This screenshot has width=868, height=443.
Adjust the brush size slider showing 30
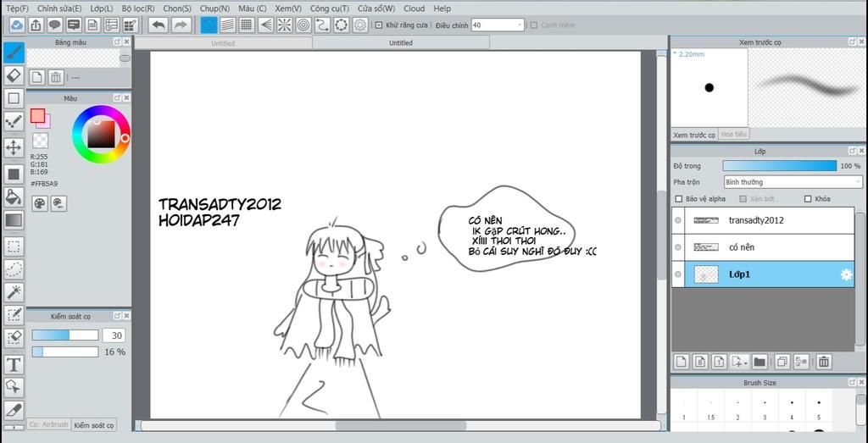64,335
